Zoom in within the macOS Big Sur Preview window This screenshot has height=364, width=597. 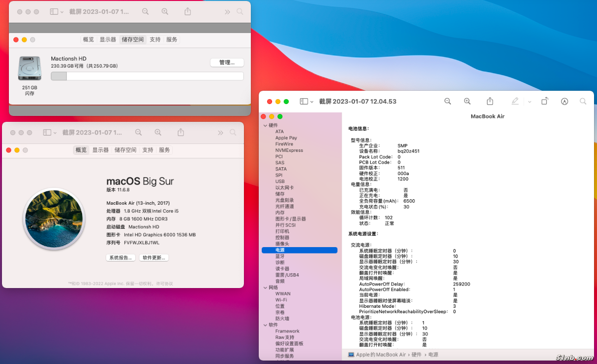(158, 132)
